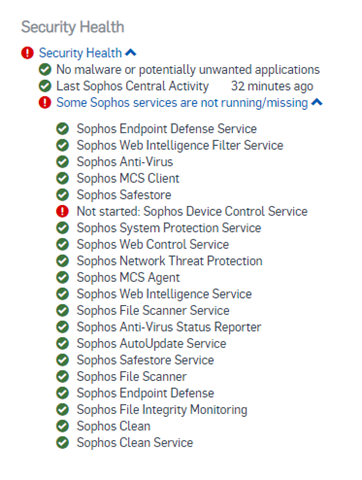362x480 pixels.
Task: Select Sophos File Integrity Monitoring entry
Action: click(x=162, y=410)
